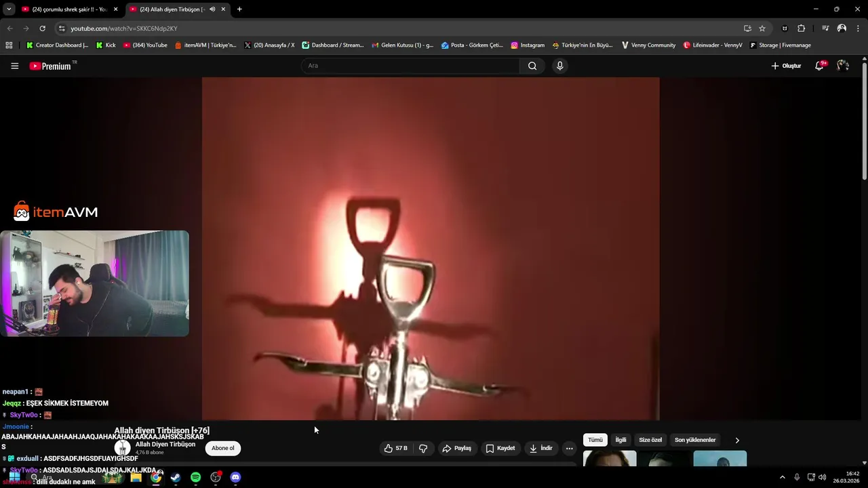Expand the tab search dropdown arrow
868x488 pixels.
(x=8, y=9)
